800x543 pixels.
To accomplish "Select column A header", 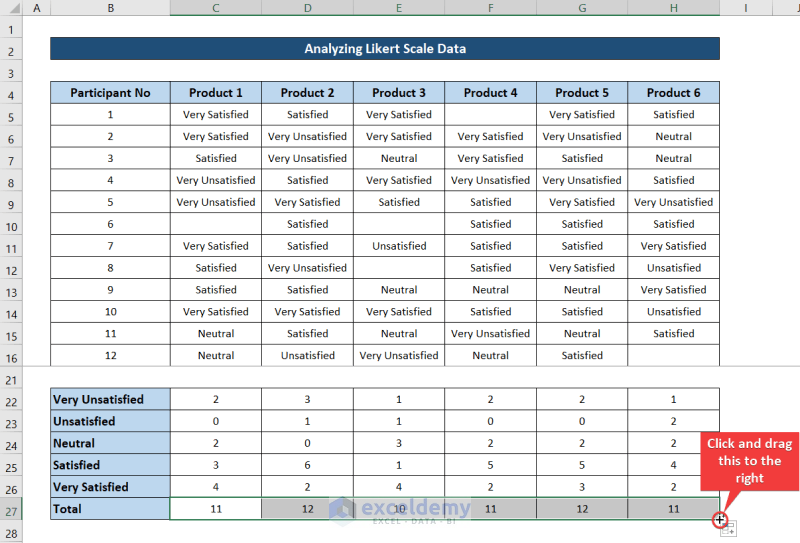I will [36, 8].
